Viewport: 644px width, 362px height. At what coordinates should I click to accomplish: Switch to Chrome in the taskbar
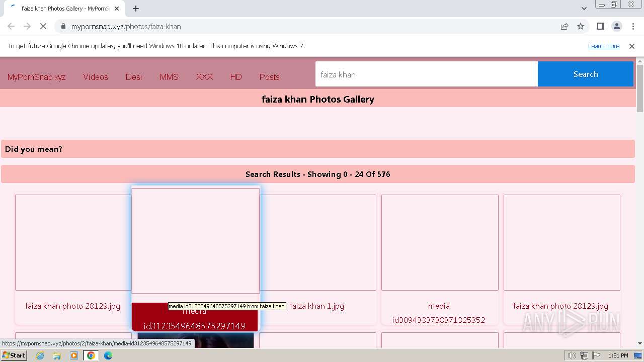(x=91, y=355)
